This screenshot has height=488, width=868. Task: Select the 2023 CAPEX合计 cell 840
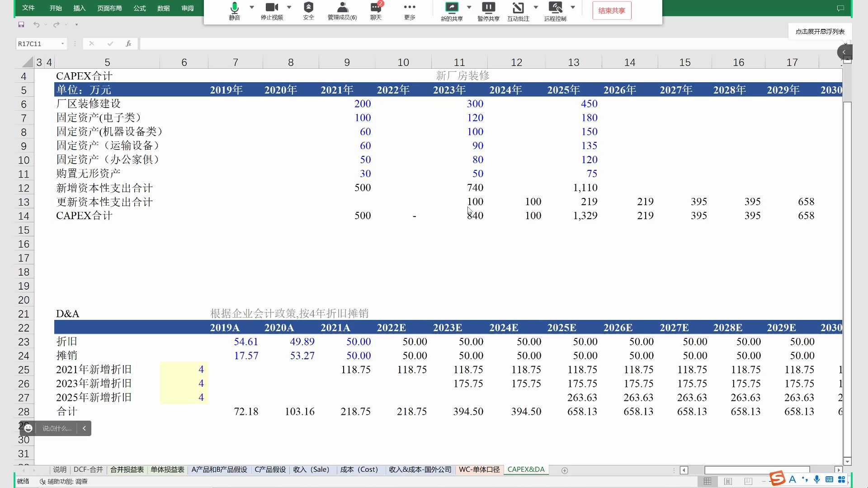click(x=459, y=216)
